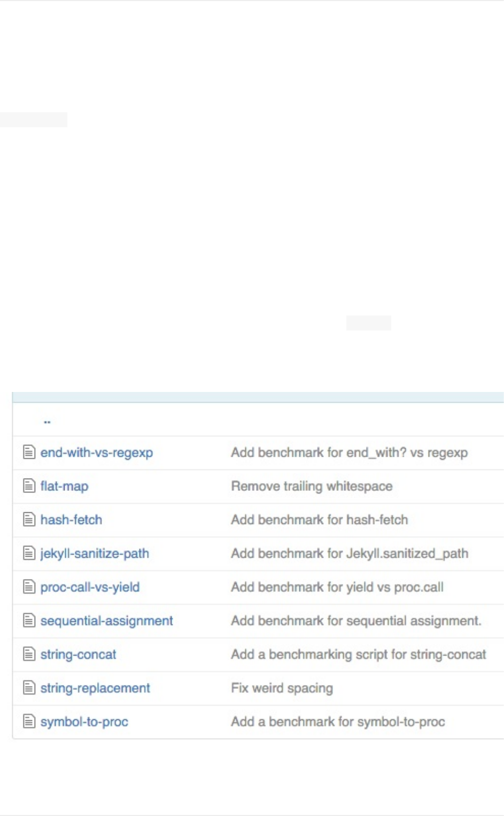The image size is (504, 816).
Task: Click the file icon beside proc-call-vs-yield
Action: [x=29, y=587]
